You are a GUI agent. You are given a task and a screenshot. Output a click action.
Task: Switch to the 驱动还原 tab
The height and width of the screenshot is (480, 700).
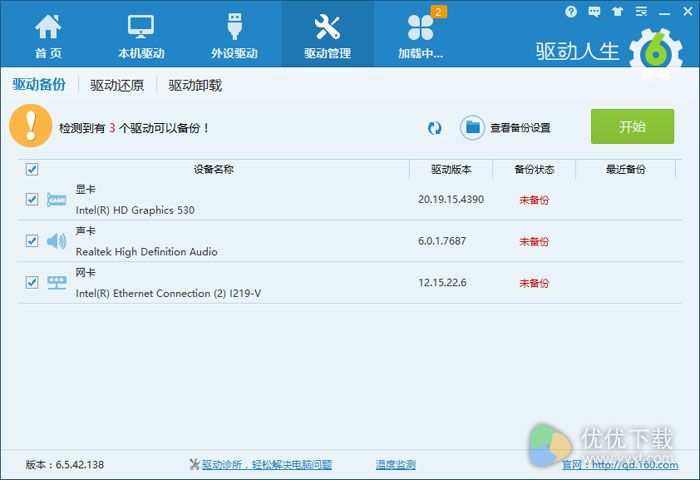pos(117,85)
